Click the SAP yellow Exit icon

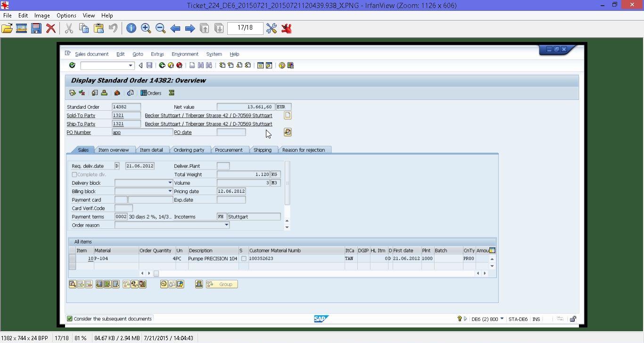point(171,65)
